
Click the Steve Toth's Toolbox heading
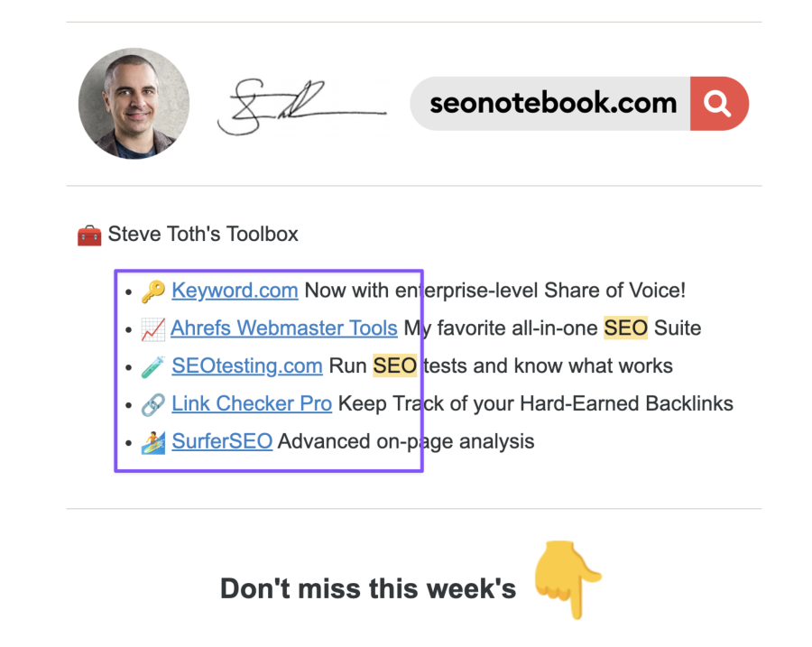[203, 234]
